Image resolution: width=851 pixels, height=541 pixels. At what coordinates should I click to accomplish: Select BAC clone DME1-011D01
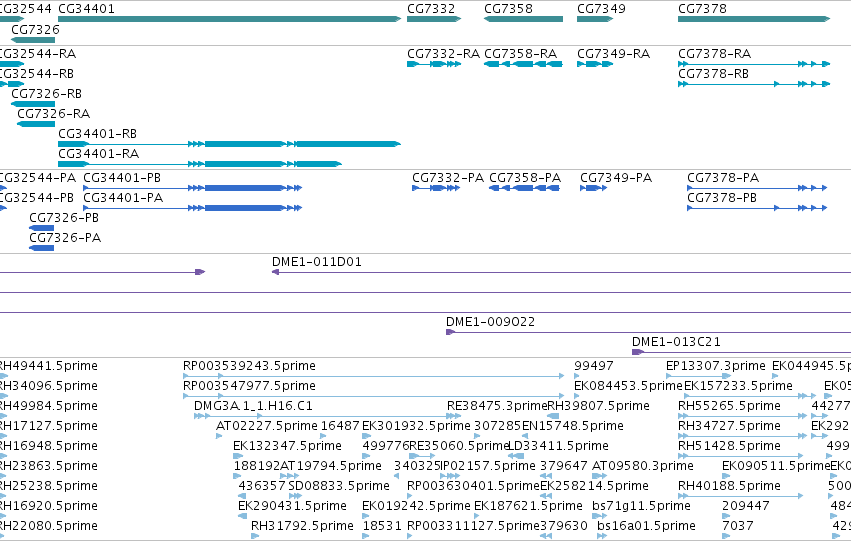click(x=561, y=272)
